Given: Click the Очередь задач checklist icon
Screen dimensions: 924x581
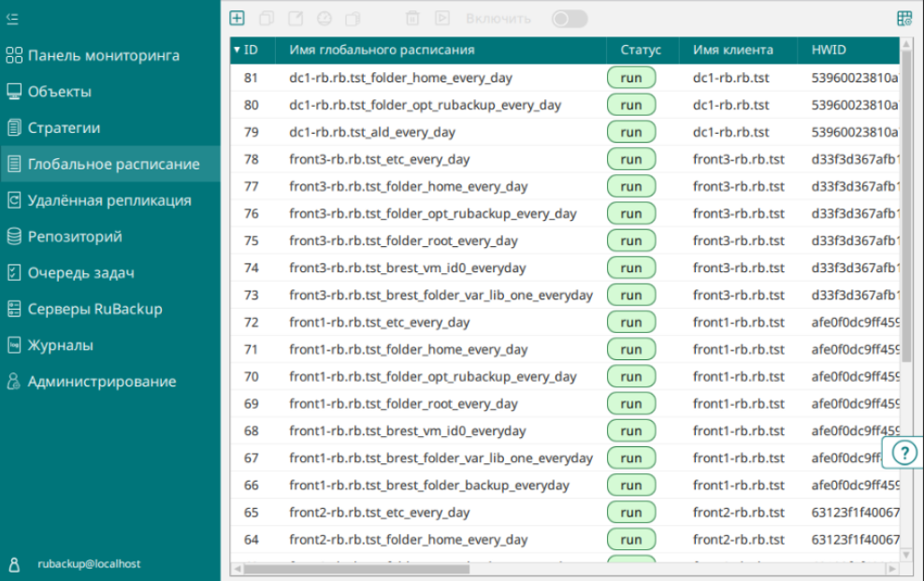Looking at the screenshot, I should tap(14, 273).
